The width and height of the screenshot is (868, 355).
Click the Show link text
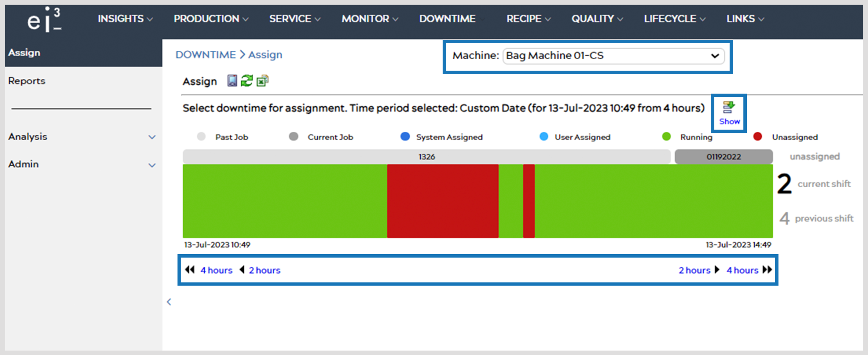coord(729,122)
